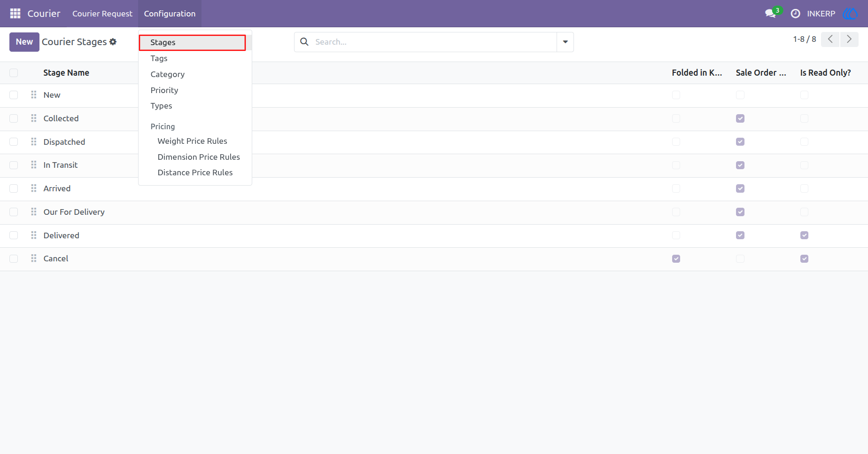
Task: Click the user avatar logo icon
Action: tap(851, 14)
